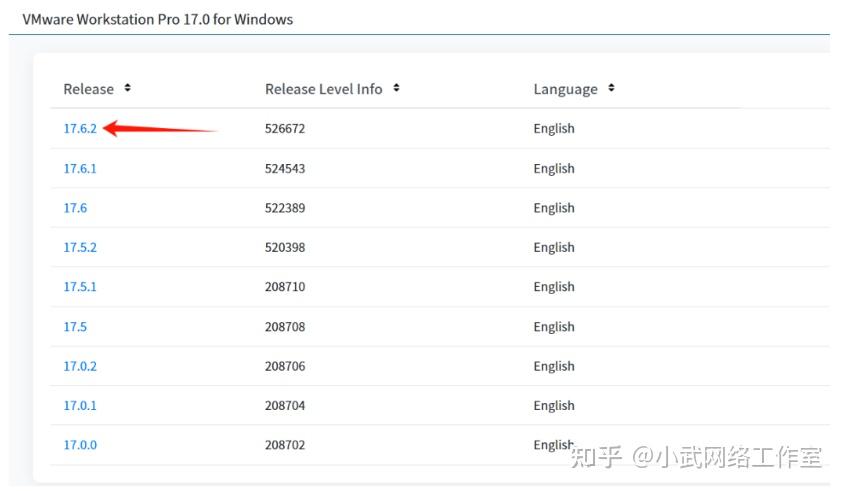Sort by Release Level Info arrows

[396, 88]
